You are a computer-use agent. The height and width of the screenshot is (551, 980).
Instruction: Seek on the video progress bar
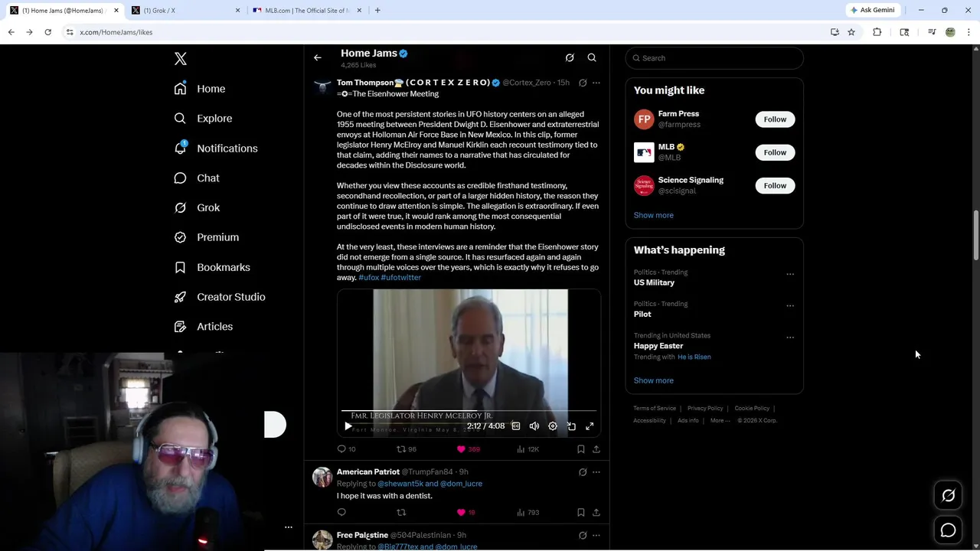[469, 411]
